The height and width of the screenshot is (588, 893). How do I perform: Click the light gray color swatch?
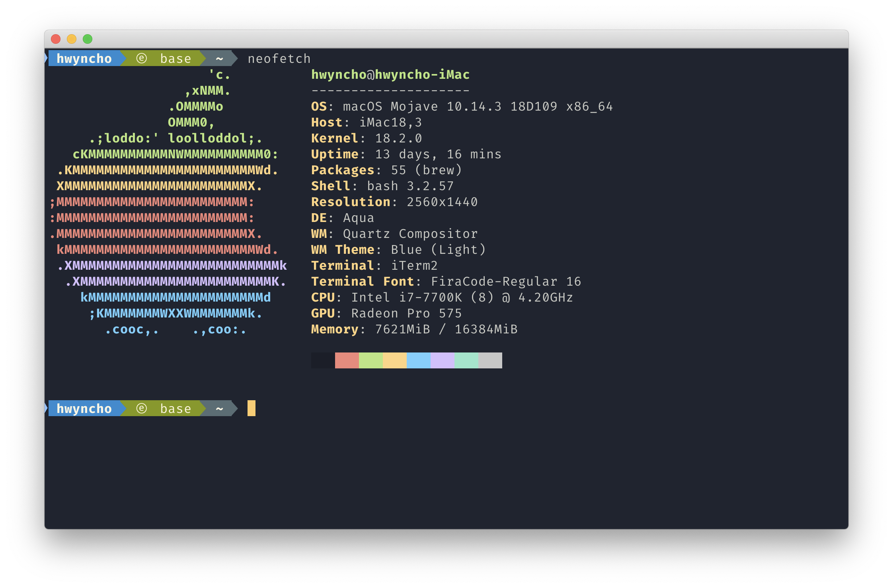click(x=490, y=360)
